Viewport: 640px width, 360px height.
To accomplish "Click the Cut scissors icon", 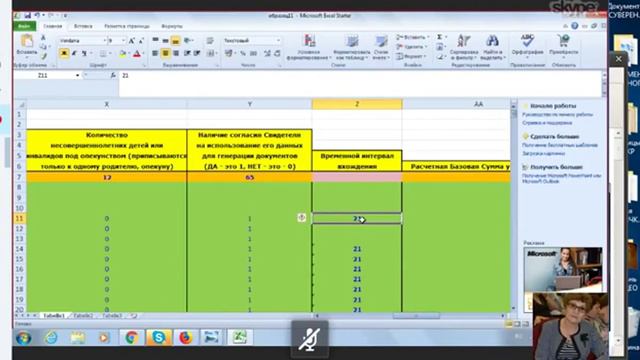I will pyautogui.click(x=43, y=38).
